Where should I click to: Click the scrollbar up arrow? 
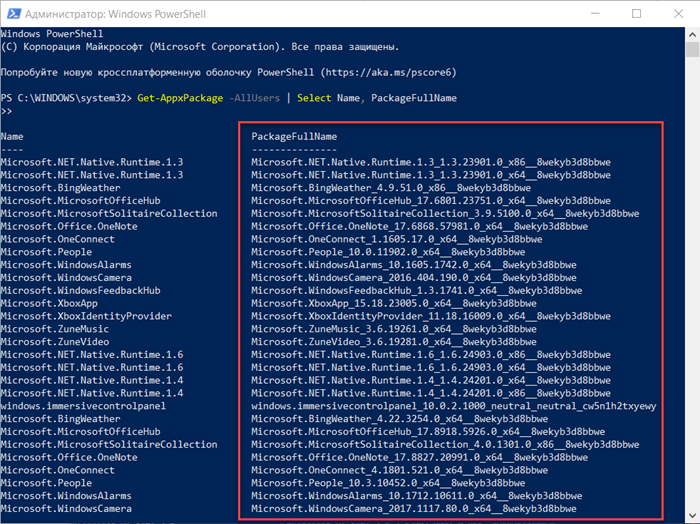click(692, 34)
